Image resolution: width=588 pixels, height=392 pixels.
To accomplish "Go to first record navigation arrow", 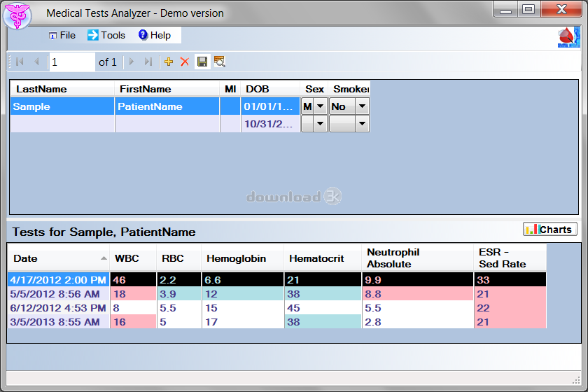I will [20, 62].
